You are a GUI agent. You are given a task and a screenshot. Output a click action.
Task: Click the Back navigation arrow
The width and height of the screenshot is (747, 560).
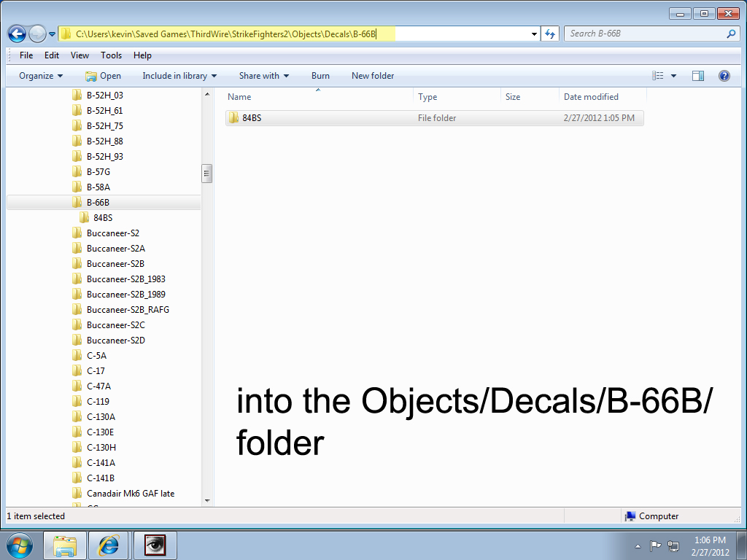[18, 34]
